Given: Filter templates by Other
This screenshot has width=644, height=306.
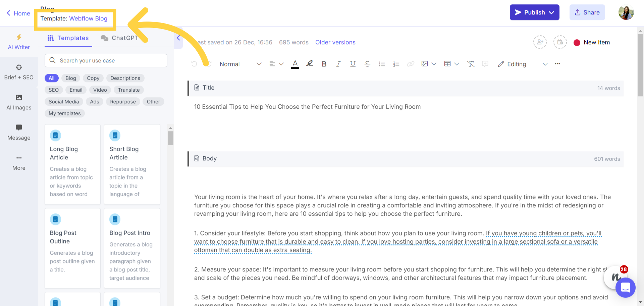Looking at the screenshot, I should (x=153, y=102).
